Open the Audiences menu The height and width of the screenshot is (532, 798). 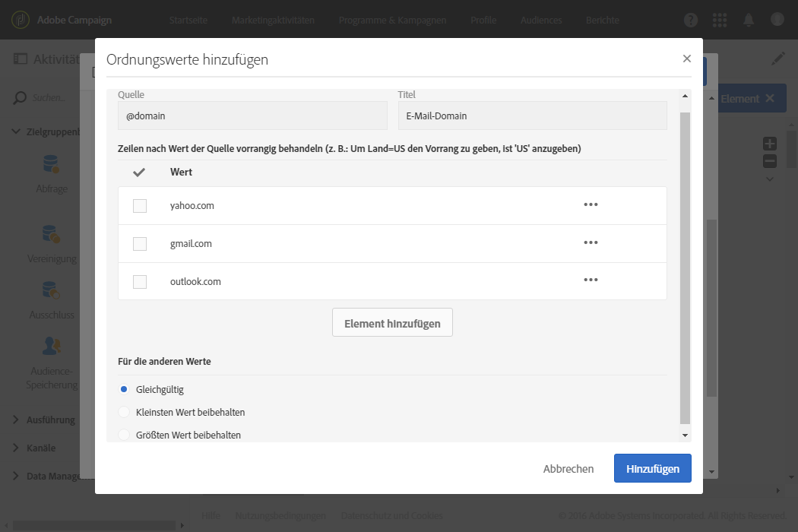click(x=541, y=20)
